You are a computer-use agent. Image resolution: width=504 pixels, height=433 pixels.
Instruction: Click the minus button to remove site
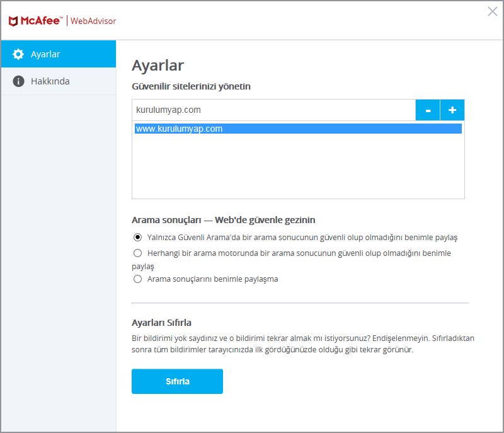(428, 110)
